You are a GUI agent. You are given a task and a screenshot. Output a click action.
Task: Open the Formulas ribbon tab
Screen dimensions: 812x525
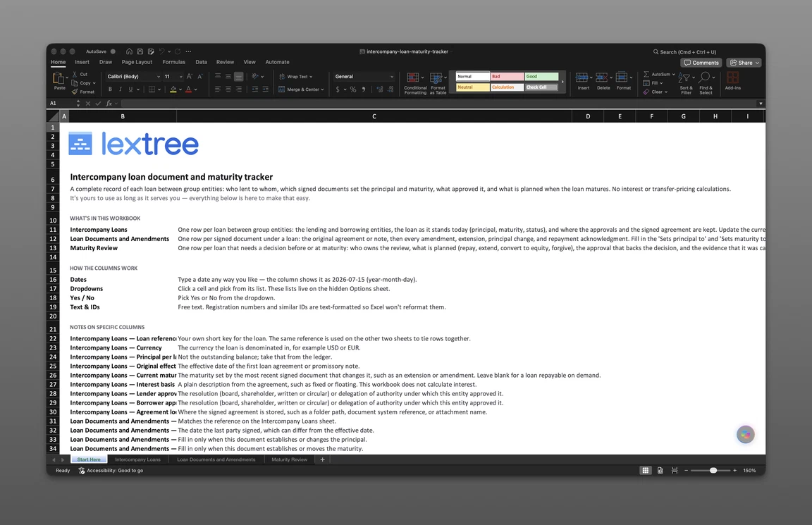(173, 62)
